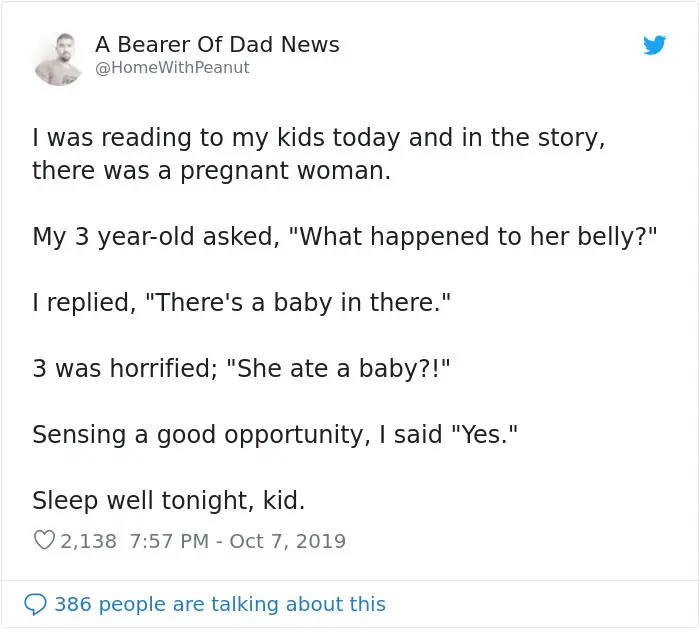Image resolution: width=700 pixels, height=629 pixels.
Task: Click the Twitter bird logo
Action: [654, 45]
